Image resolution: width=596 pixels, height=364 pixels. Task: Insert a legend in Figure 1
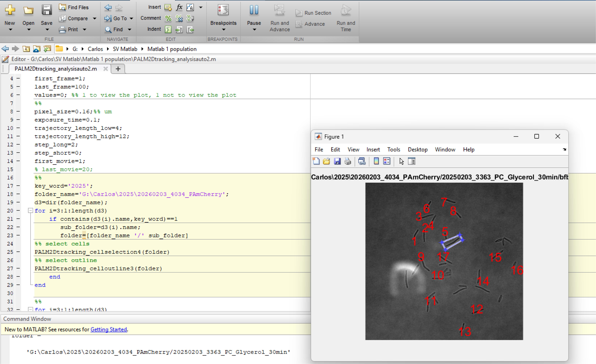(x=387, y=161)
